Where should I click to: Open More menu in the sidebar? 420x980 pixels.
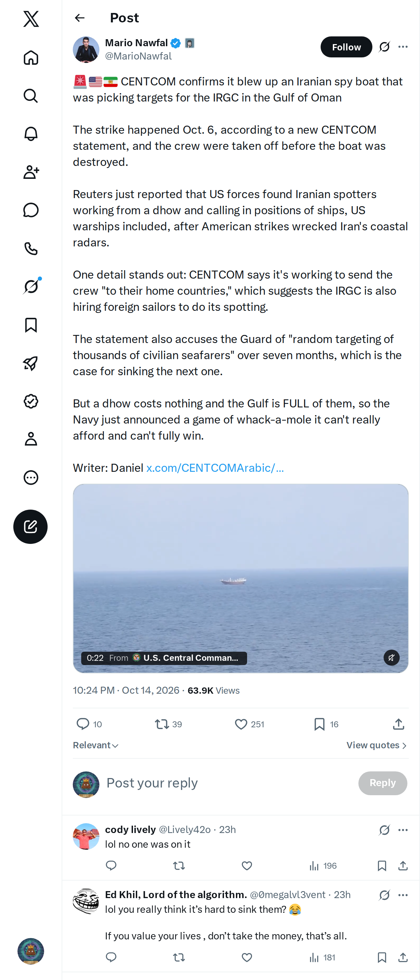[x=31, y=477]
